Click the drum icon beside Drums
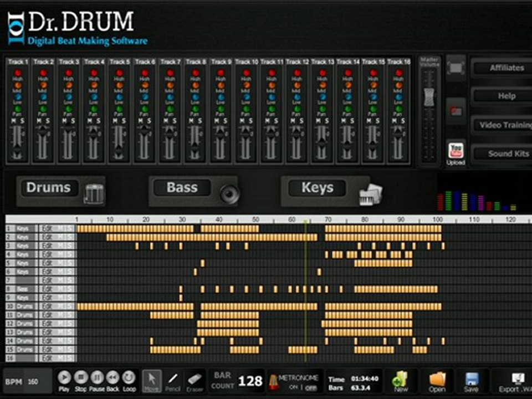Screen dimensions: 532x399 tap(94, 194)
